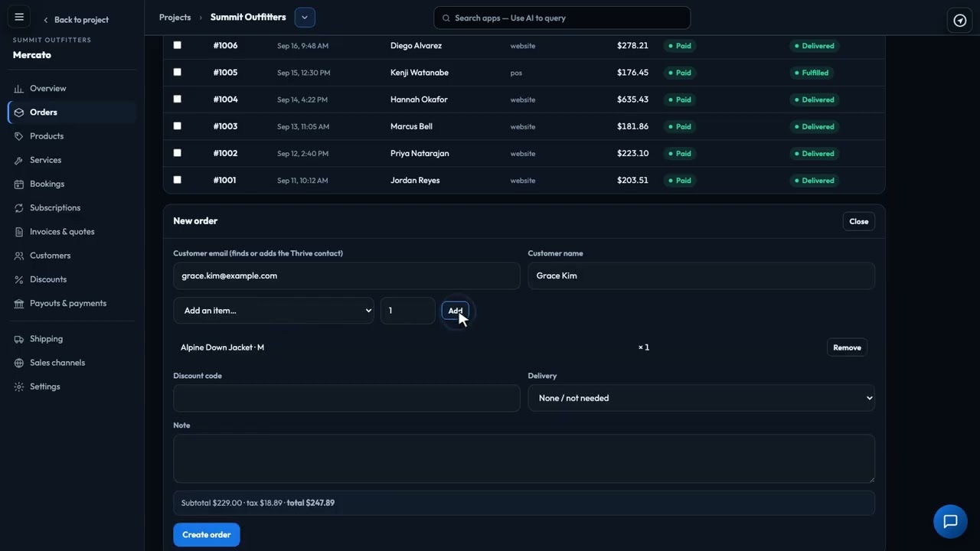Click the Shipping truck icon

[19, 339]
